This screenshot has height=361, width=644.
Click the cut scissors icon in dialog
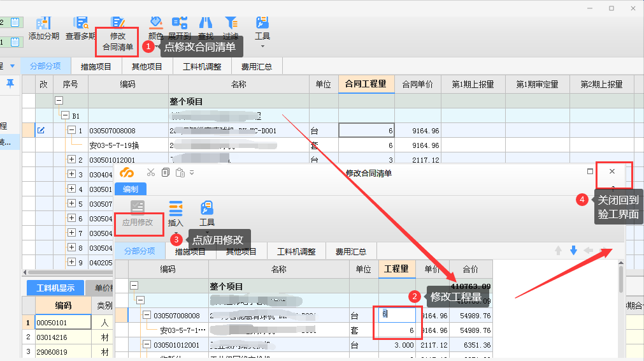click(151, 173)
